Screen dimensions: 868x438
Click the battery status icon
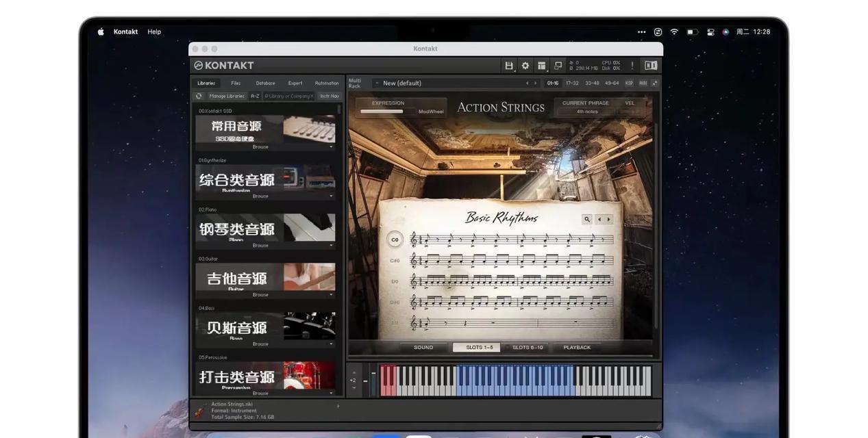pyautogui.click(x=693, y=31)
